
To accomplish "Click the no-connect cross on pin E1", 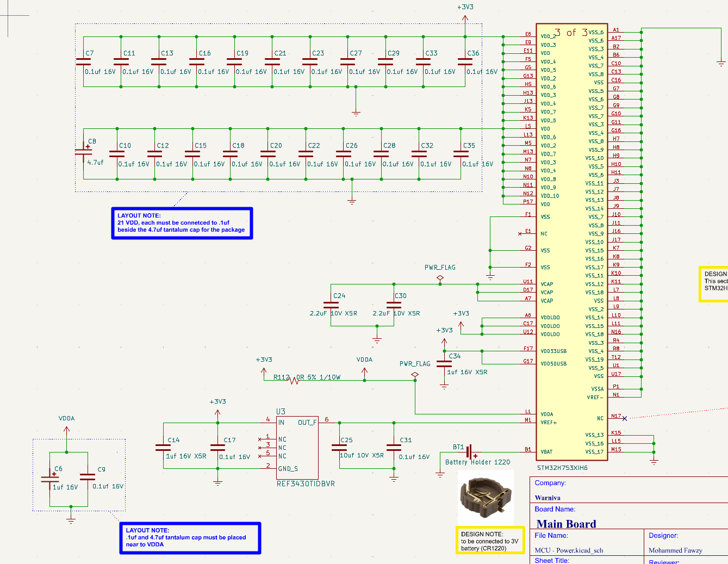I will 520,233.
